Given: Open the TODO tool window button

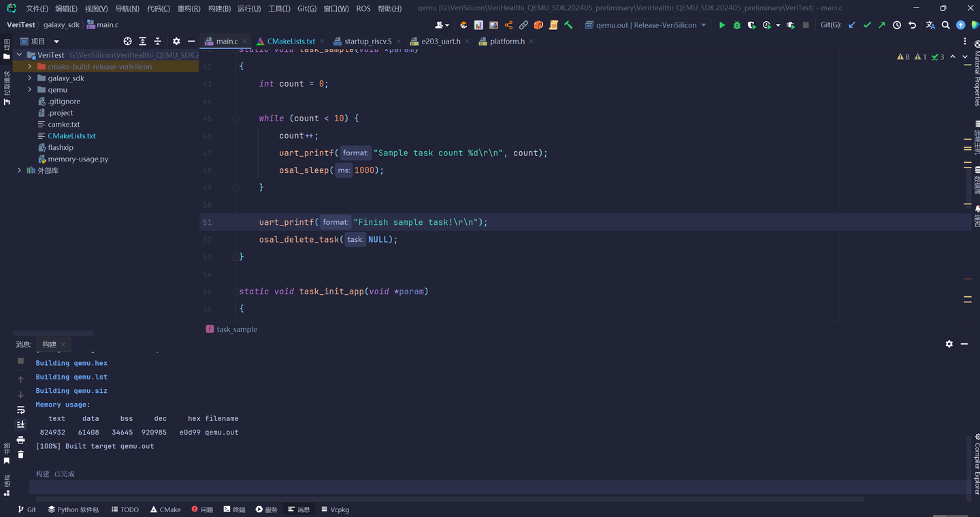Looking at the screenshot, I should [x=125, y=510].
